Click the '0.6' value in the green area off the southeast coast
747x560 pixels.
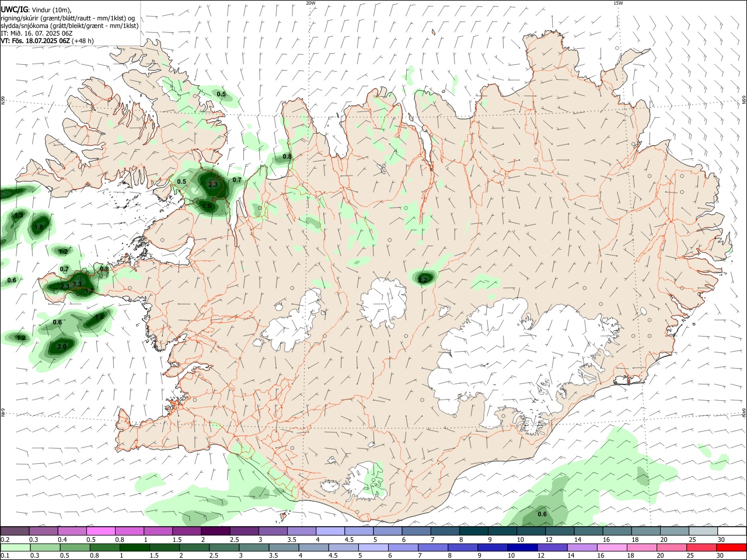tap(542, 514)
